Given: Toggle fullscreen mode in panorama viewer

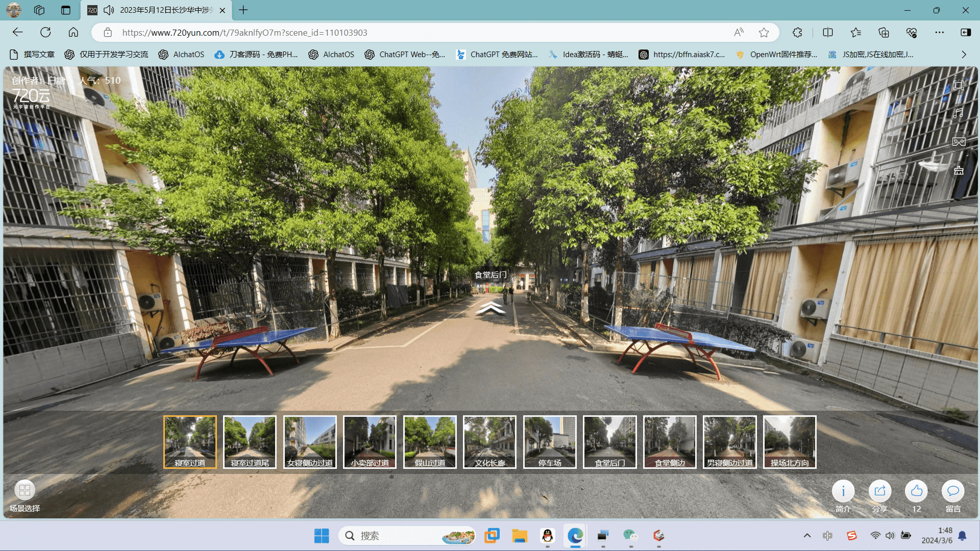Looking at the screenshot, I should point(959,85).
